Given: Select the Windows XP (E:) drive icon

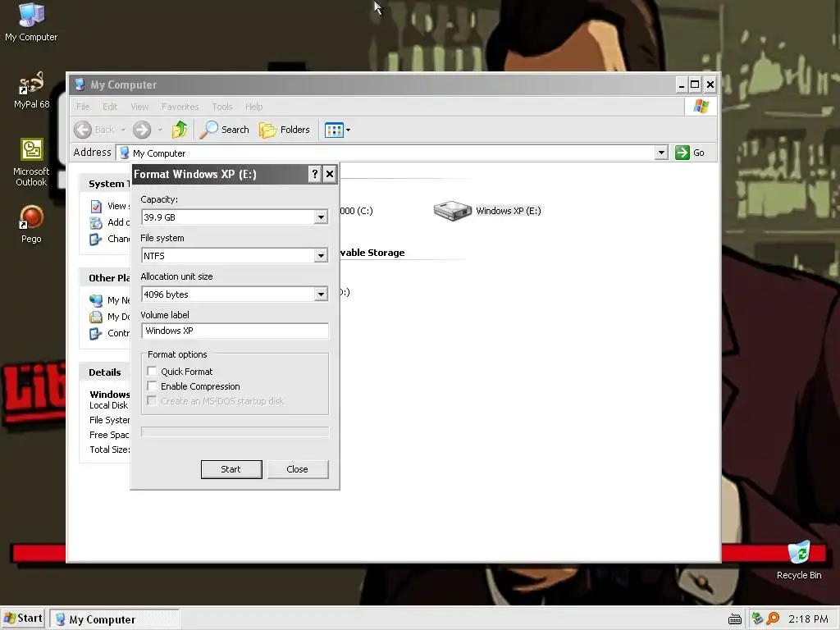Looking at the screenshot, I should click(x=452, y=211).
